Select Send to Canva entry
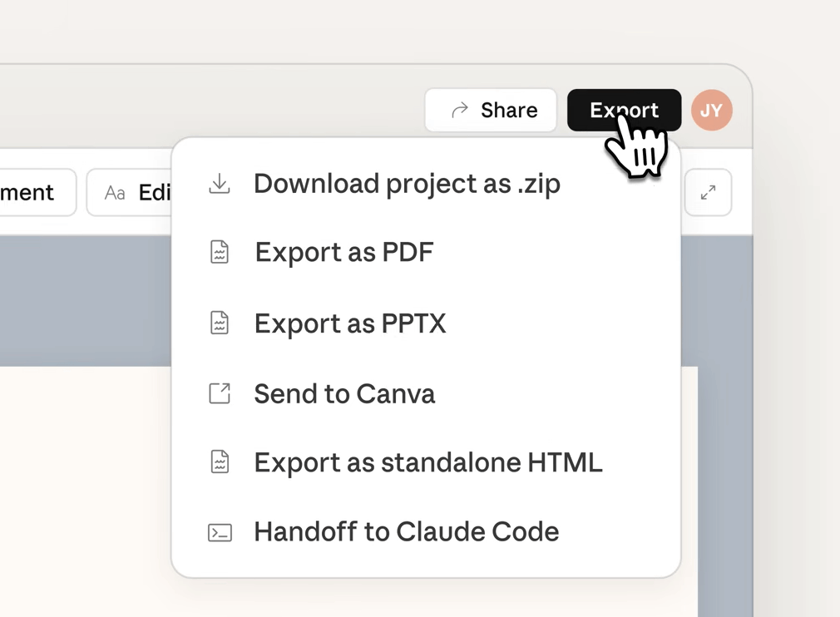840x617 pixels. 344,393
